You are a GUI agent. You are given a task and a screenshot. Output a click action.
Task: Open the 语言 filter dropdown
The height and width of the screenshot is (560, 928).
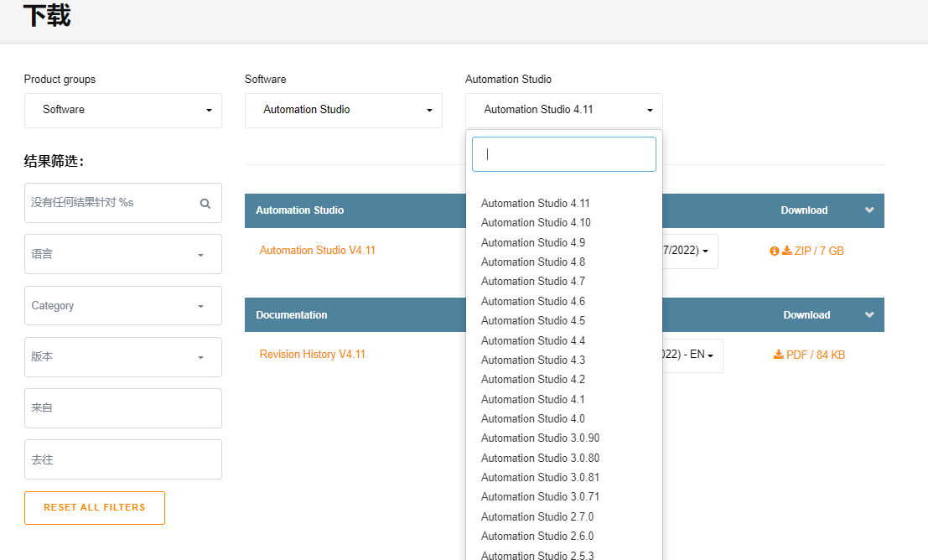[123, 254]
